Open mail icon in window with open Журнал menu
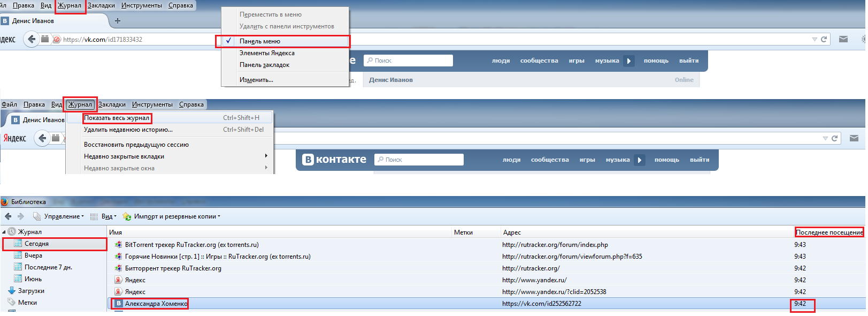 click(854, 138)
